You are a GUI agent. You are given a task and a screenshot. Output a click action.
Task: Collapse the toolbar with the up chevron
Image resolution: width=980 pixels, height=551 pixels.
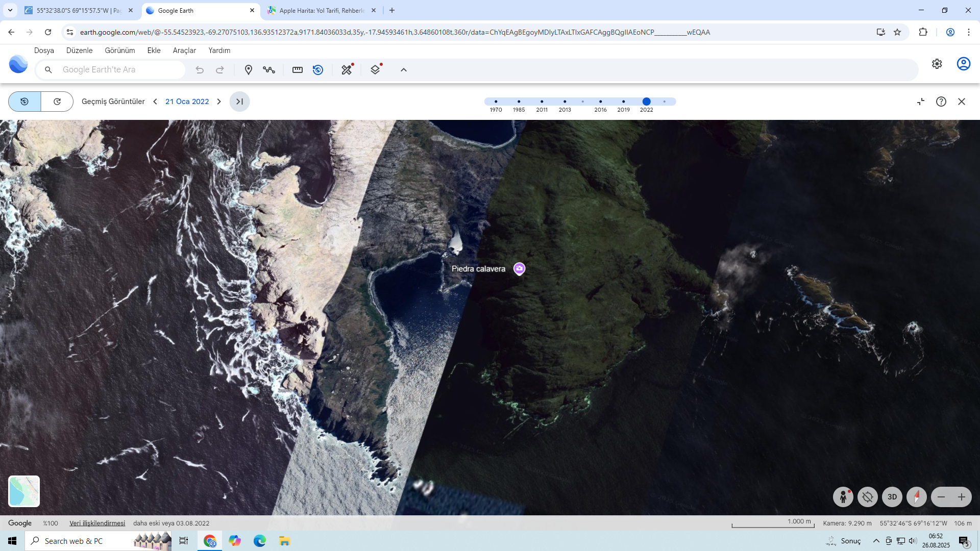pos(403,70)
